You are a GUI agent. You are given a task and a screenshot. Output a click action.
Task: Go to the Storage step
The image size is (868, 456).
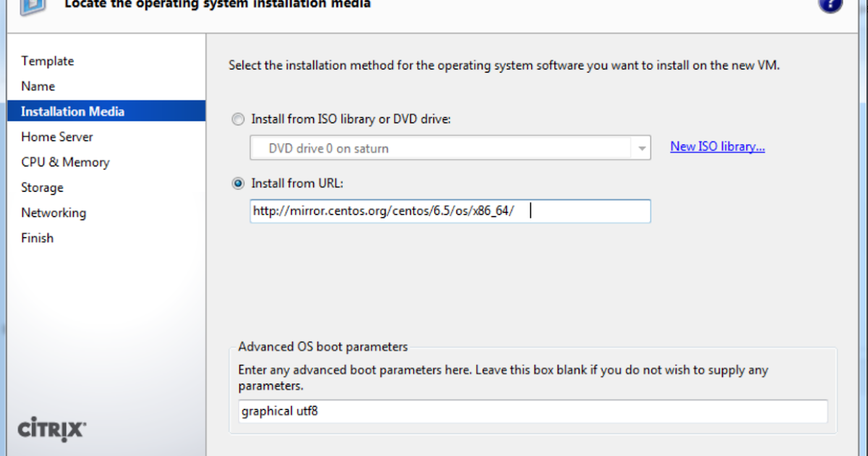(x=41, y=187)
